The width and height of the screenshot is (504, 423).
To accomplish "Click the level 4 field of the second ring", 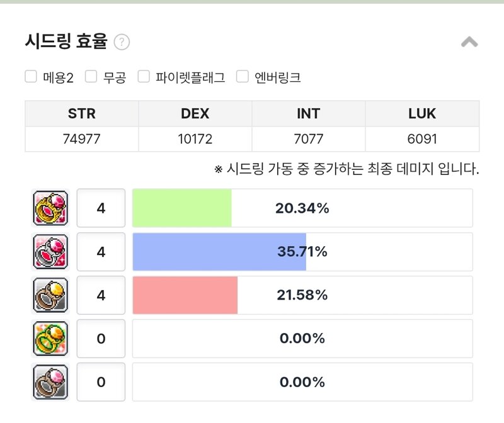I will coord(101,252).
